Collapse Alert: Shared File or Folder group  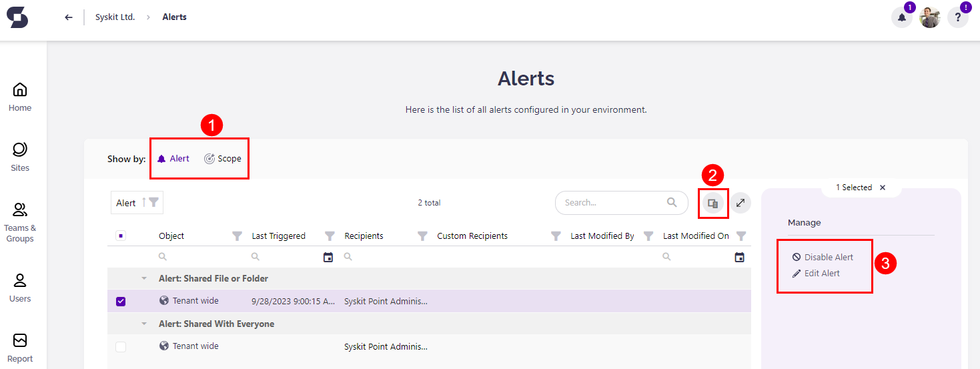point(143,279)
